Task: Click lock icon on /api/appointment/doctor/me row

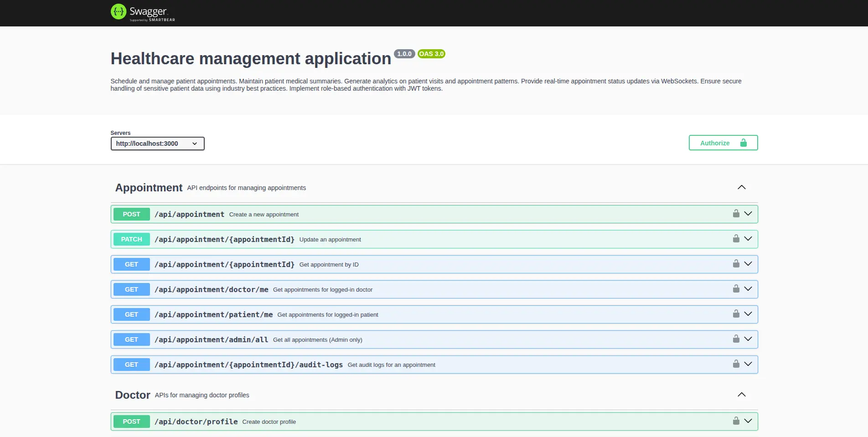Action: (736, 288)
